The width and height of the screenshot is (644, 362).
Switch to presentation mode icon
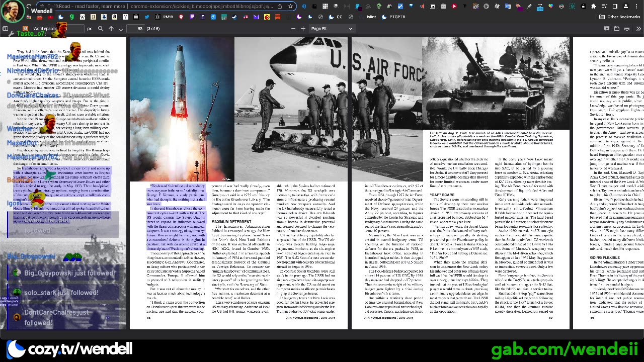pos(607,29)
